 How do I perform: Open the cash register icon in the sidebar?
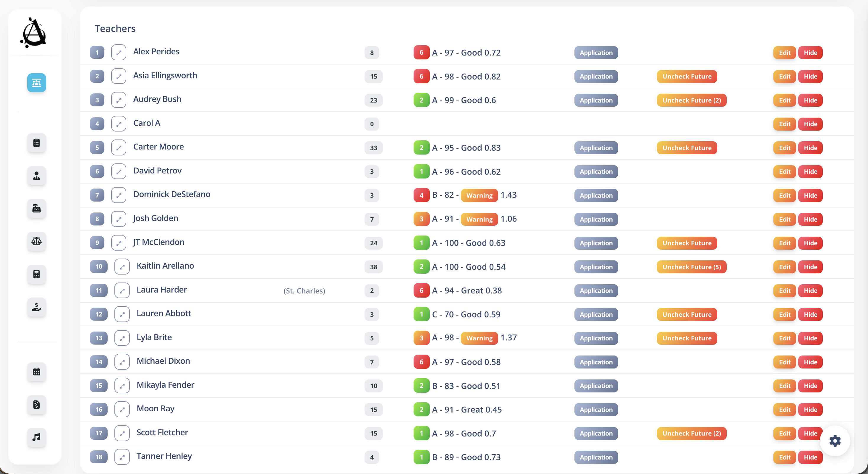(x=36, y=209)
